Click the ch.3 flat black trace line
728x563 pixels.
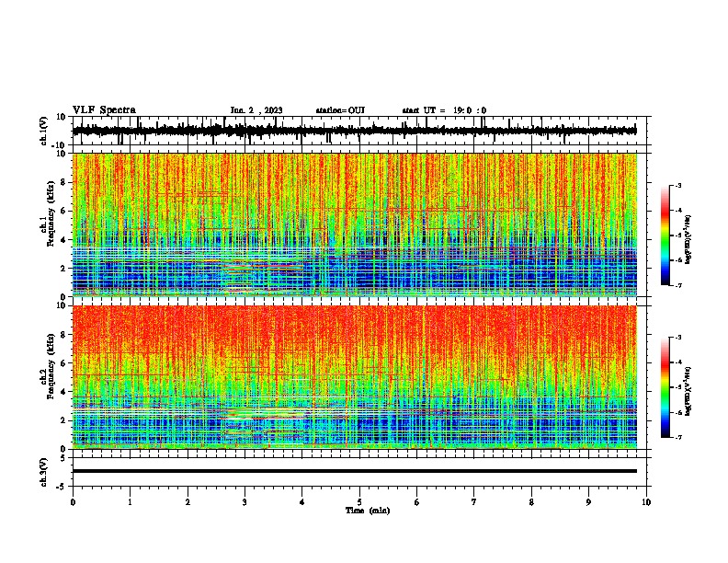click(x=355, y=471)
